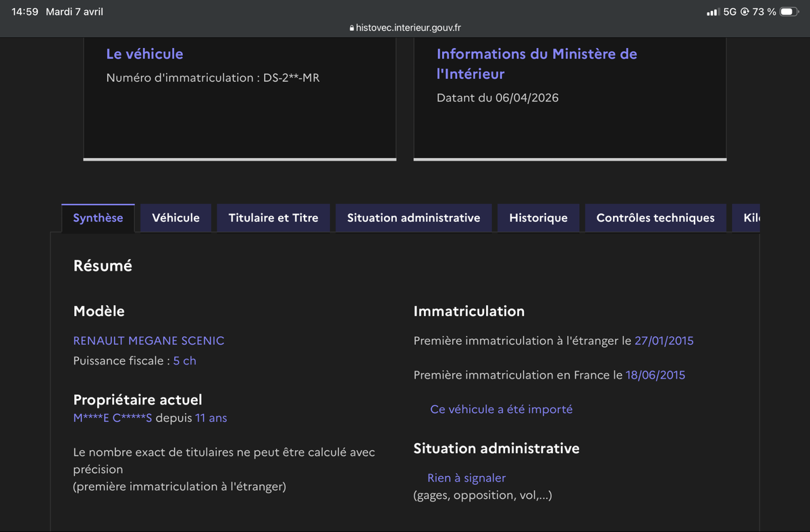Open the Contrôles techniques tab

(x=655, y=217)
